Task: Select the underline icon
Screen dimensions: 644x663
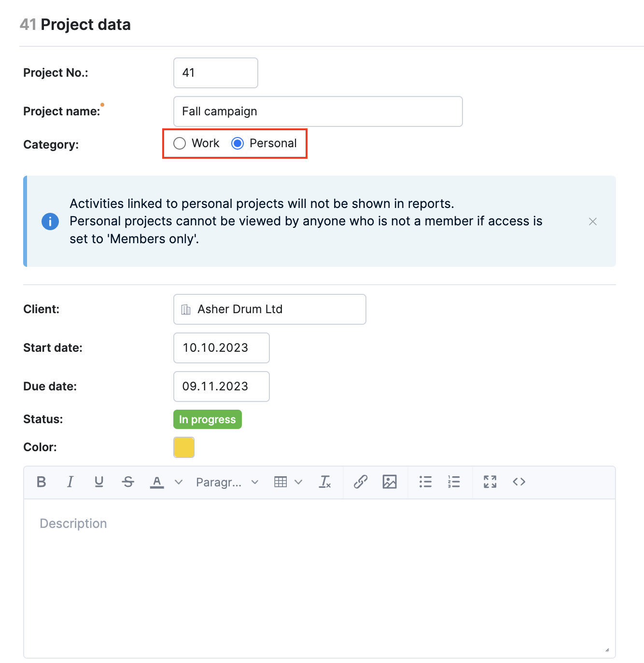Action: coord(99,482)
